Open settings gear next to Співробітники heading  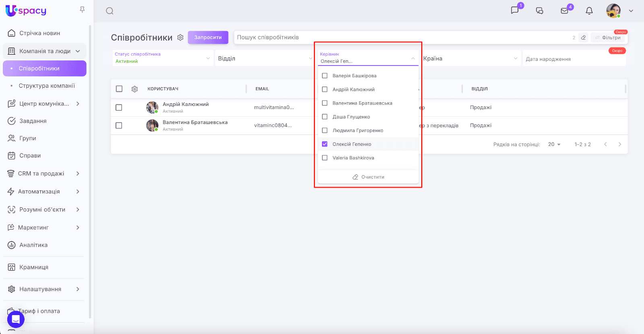(180, 37)
